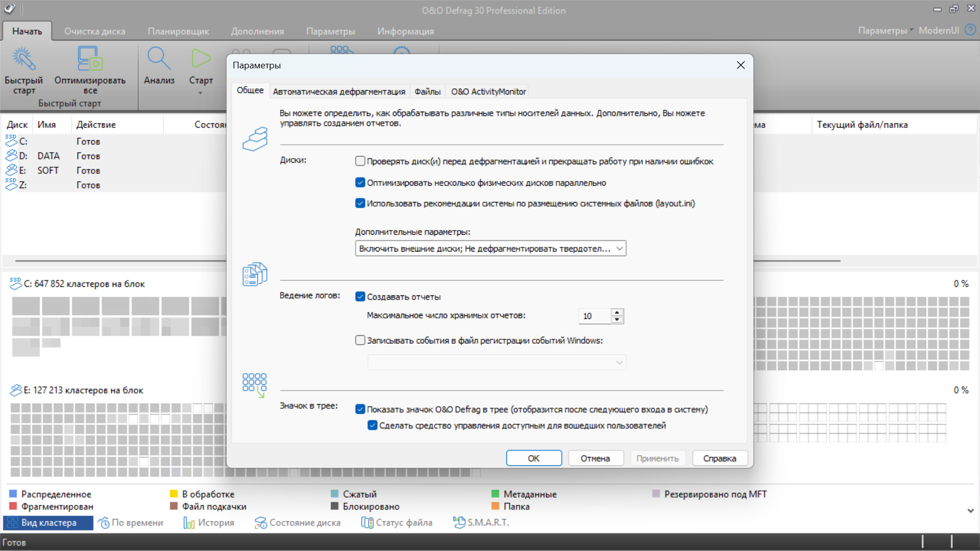Click the Справка help button
980x551 pixels.
(x=720, y=458)
